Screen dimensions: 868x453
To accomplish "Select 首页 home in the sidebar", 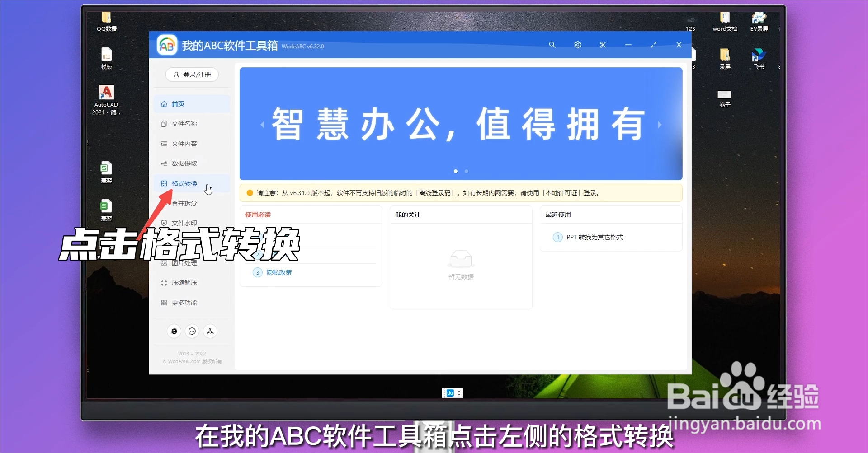I will click(192, 104).
